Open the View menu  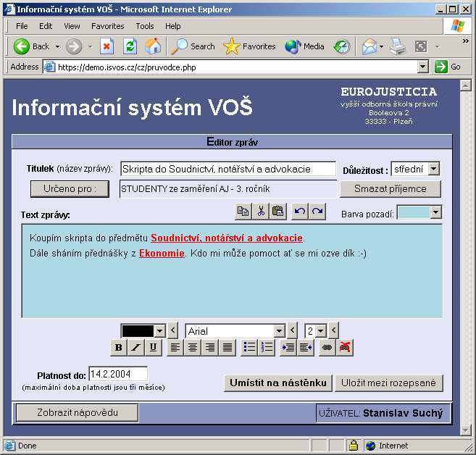[x=72, y=26]
